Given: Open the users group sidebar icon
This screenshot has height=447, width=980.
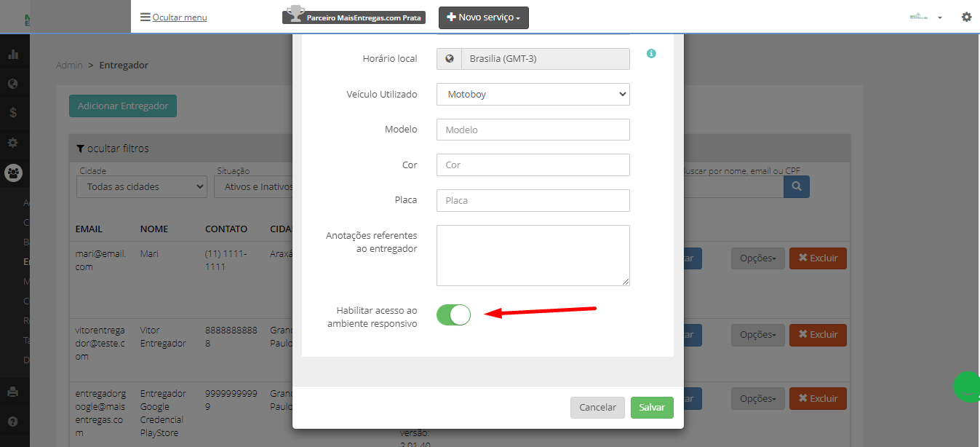Looking at the screenshot, I should pyautogui.click(x=14, y=173).
